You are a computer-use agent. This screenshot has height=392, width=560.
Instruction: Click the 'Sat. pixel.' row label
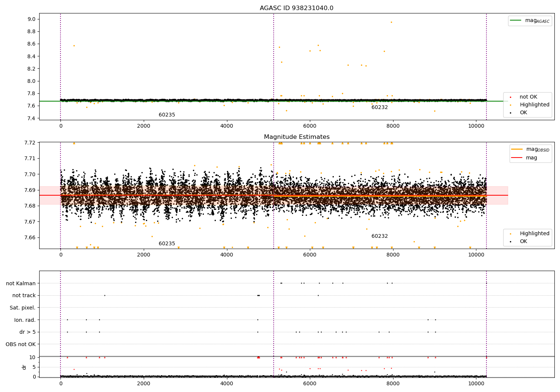point(23,308)
